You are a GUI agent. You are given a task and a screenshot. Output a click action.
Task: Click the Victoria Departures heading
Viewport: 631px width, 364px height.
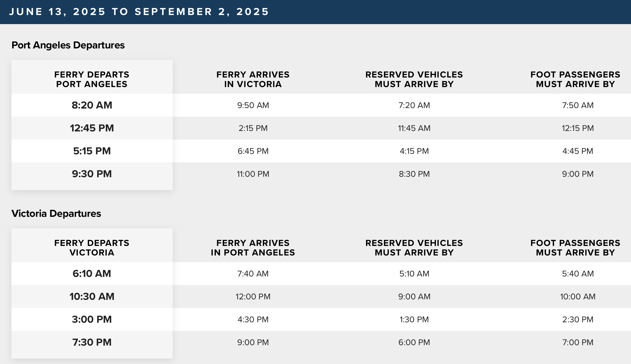[x=56, y=213]
